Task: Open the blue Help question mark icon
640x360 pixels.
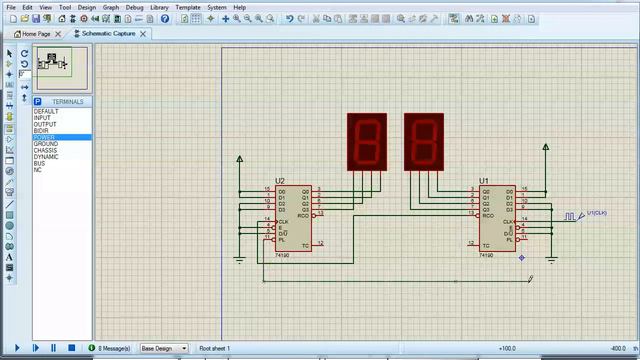Action: (165, 19)
